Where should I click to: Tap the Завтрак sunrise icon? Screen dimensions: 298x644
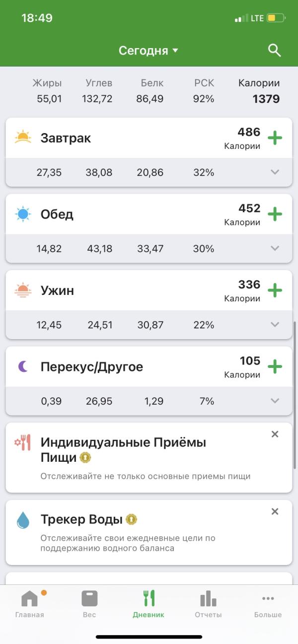tap(23, 137)
